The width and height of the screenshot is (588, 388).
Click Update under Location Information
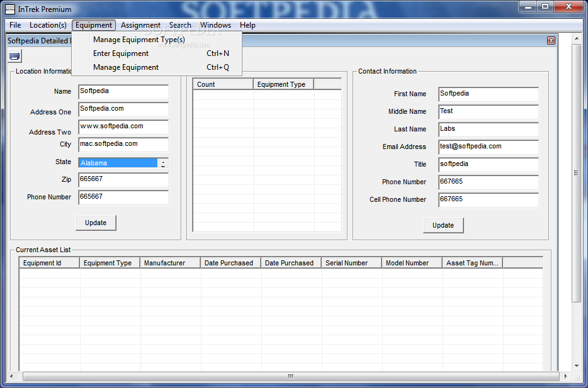point(96,223)
